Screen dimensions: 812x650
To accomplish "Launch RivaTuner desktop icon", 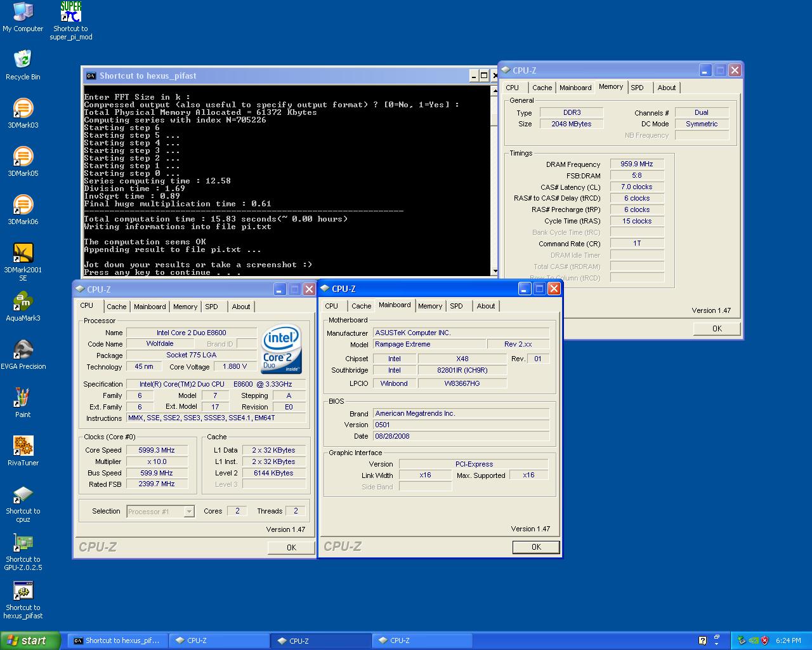I will (23, 451).
